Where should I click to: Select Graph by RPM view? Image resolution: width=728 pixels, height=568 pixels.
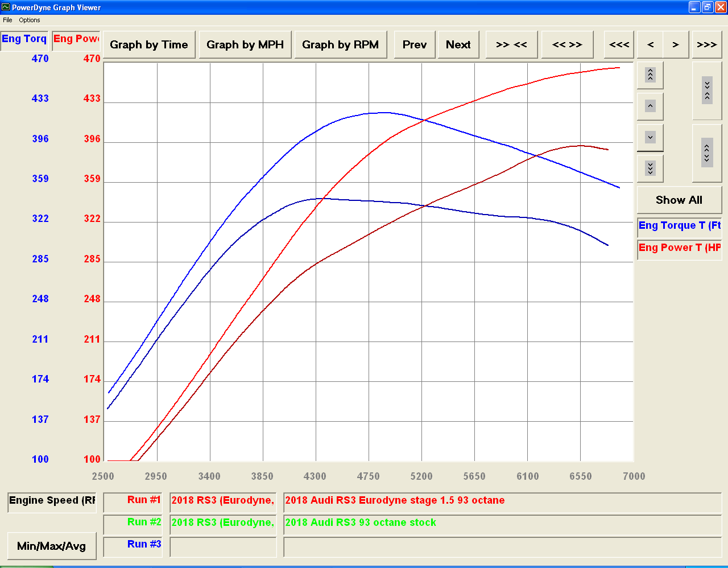(340, 44)
